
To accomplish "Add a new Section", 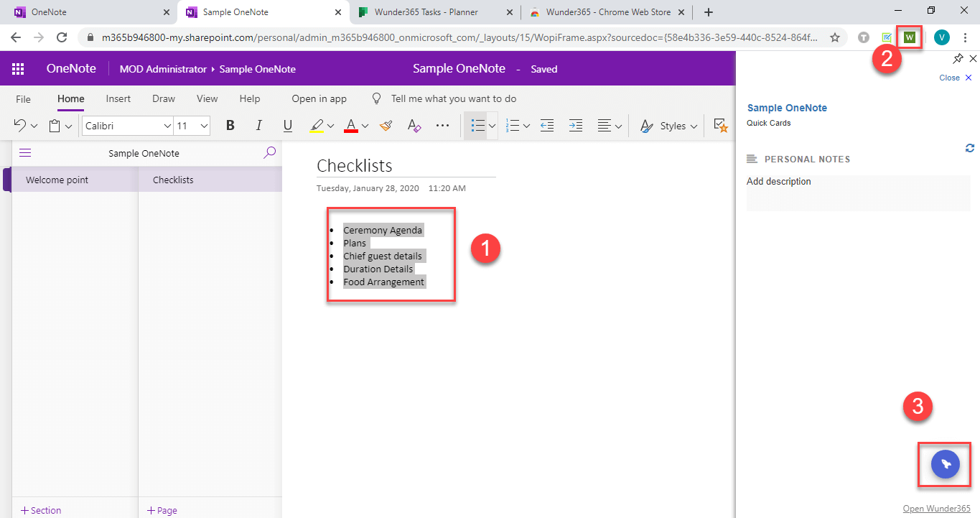I will 41,510.
